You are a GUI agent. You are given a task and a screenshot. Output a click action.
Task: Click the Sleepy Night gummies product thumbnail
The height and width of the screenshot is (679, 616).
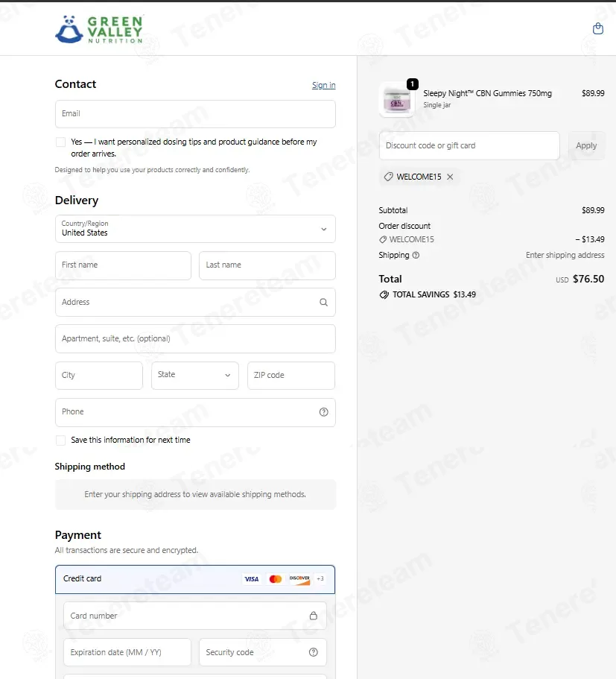coord(396,100)
